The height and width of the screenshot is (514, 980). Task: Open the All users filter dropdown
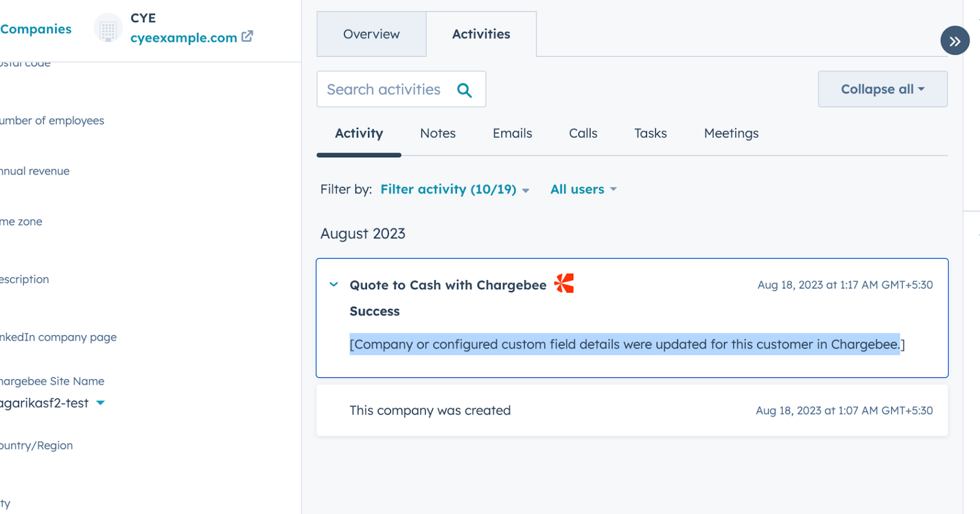point(583,189)
